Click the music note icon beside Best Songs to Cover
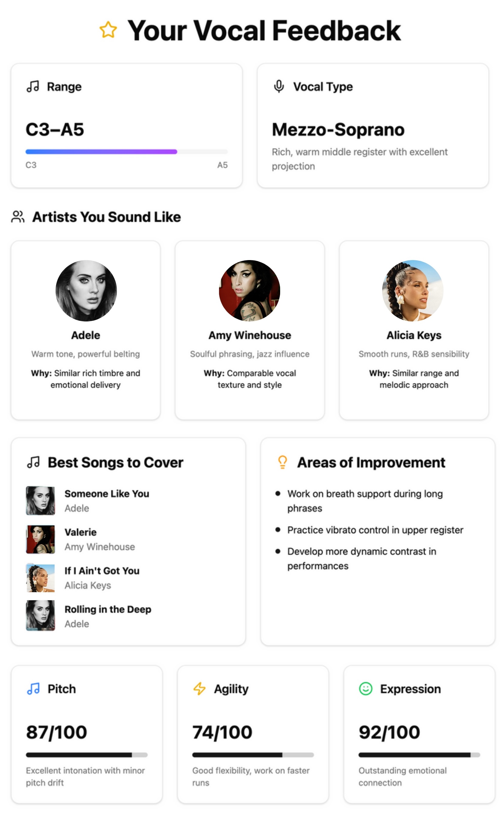Screen dimensions: 504x831 34,462
